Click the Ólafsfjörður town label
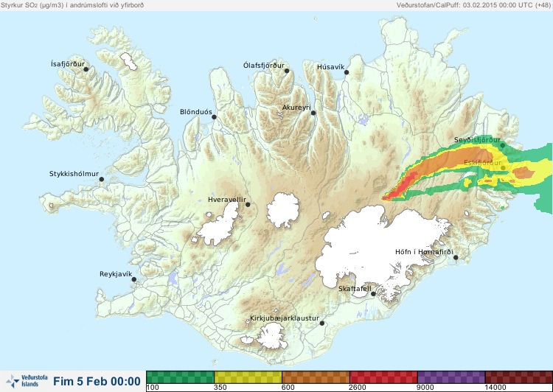The width and height of the screenshot is (553, 392). point(264,66)
